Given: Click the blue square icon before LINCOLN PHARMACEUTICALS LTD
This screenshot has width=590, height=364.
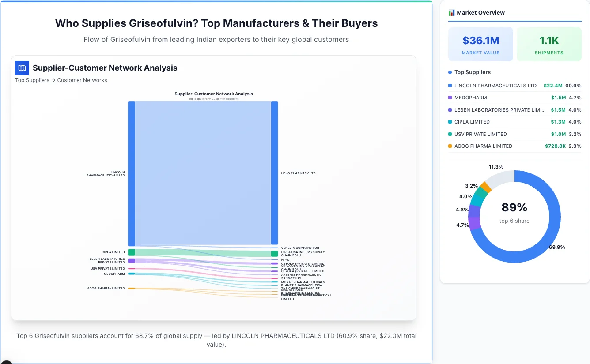Looking at the screenshot, I should coord(450,86).
